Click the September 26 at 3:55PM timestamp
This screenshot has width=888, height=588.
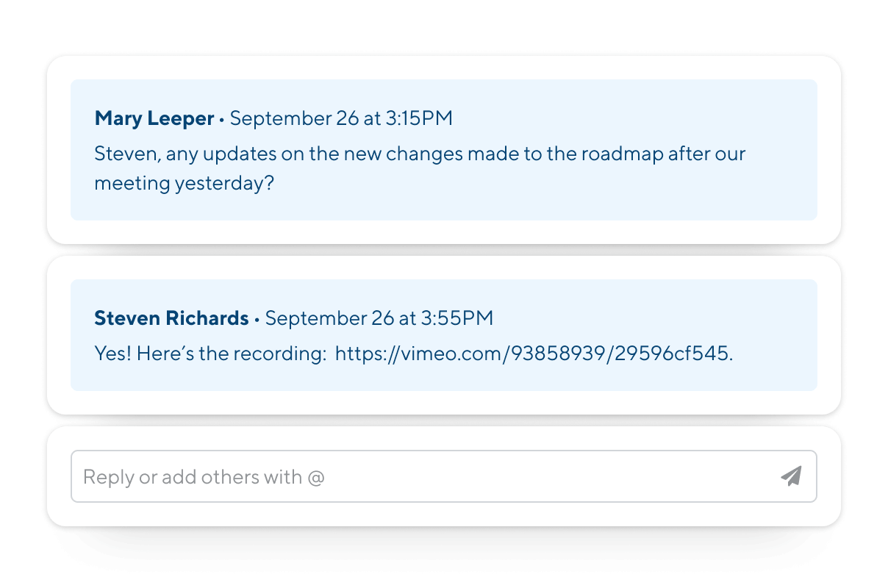point(379,318)
